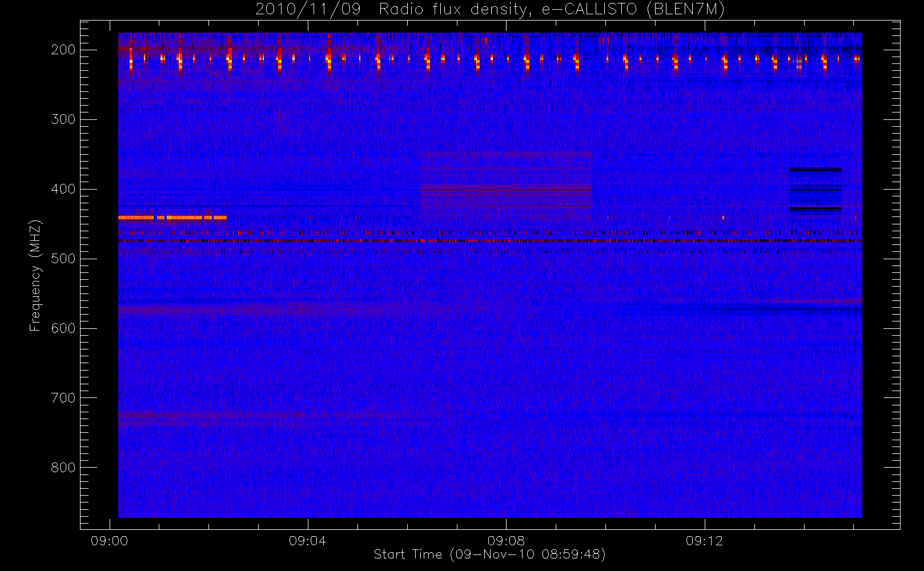Click the 09:08 time tick label
This screenshot has width=924, height=571.
coord(506,541)
